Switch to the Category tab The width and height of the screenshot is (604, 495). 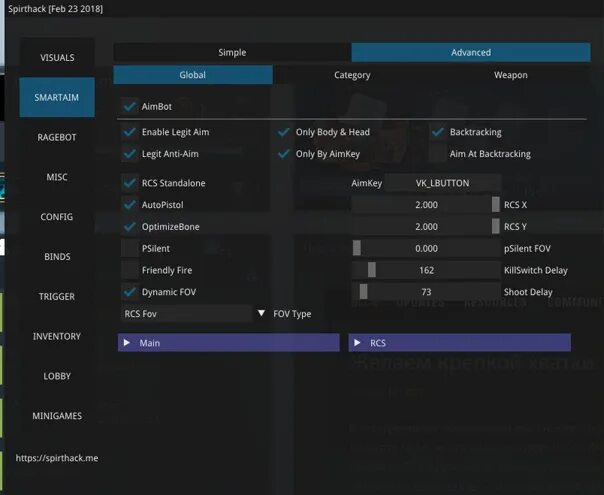pos(352,75)
